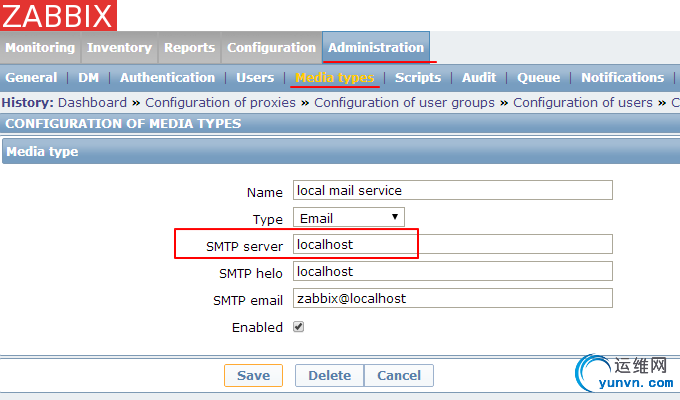The width and height of the screenshot is (680, 400).
Task: Open the Users submenu
Action: click(x=255, y=78)
